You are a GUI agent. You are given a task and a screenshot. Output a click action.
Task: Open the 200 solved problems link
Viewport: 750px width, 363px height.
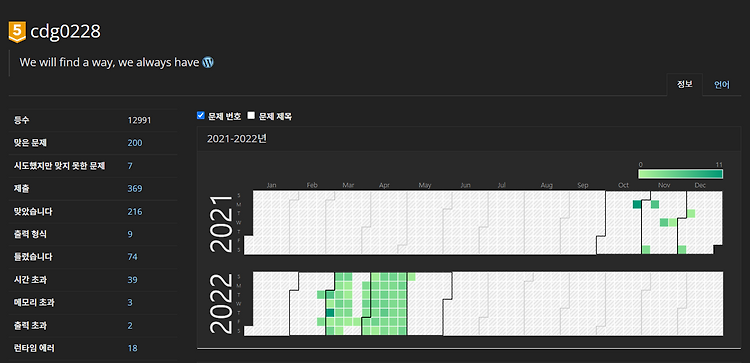(135, 143)
